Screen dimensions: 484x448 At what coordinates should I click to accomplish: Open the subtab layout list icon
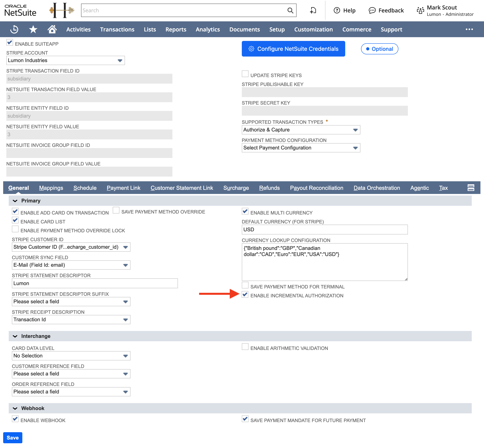coord(471,188)
